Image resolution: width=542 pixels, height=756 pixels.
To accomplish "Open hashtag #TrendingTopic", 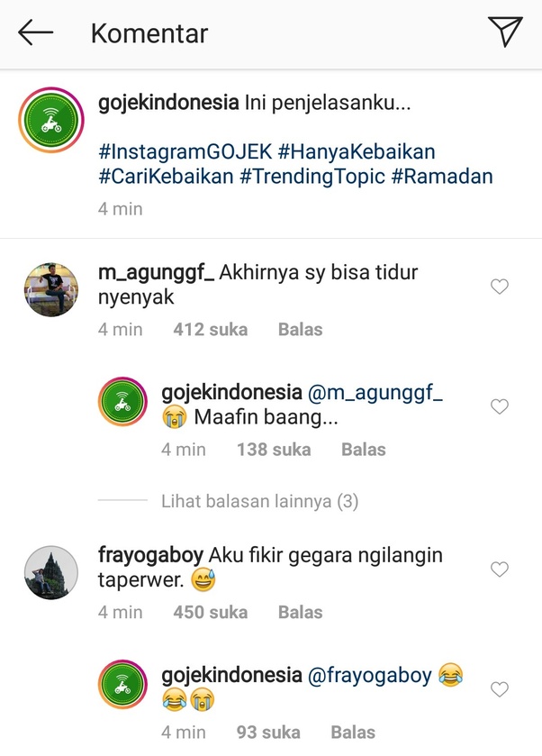I will pos(312,177).
